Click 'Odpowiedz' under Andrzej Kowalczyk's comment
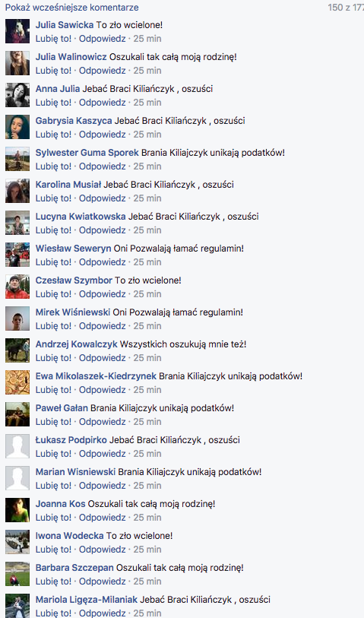 click(x=103, y=358)
